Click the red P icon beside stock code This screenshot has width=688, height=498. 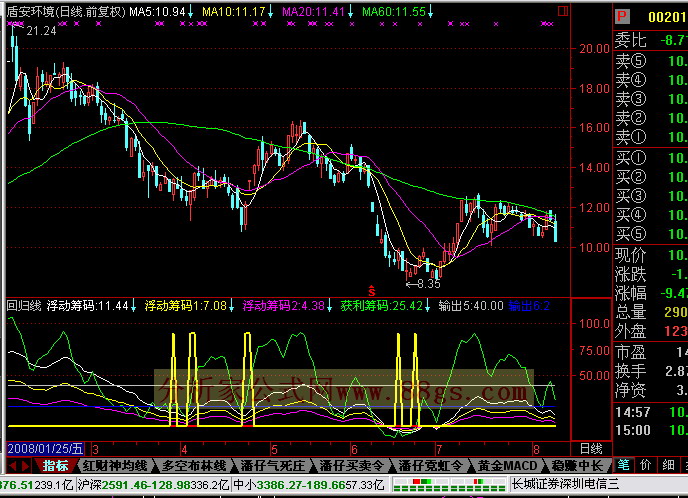point(623,16)
